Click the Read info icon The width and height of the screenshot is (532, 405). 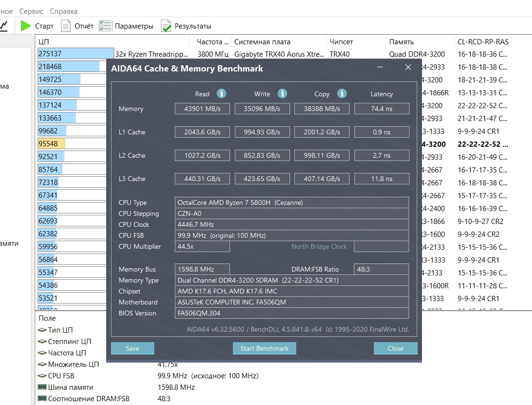[x=221, y=93]
